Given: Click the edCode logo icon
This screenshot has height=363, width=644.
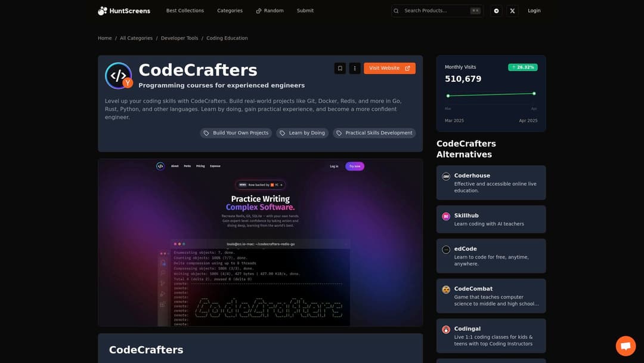Looking at the screenshot, I should (446, 250).
